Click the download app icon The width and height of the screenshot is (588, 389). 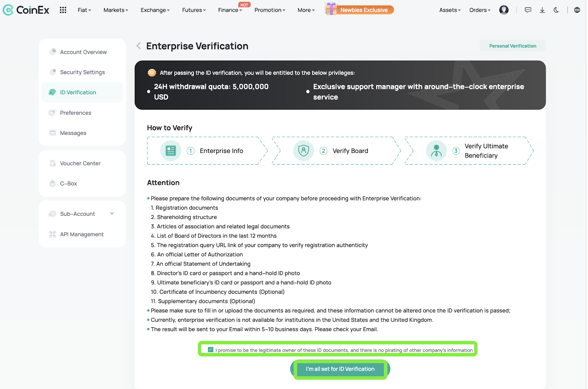542,10
